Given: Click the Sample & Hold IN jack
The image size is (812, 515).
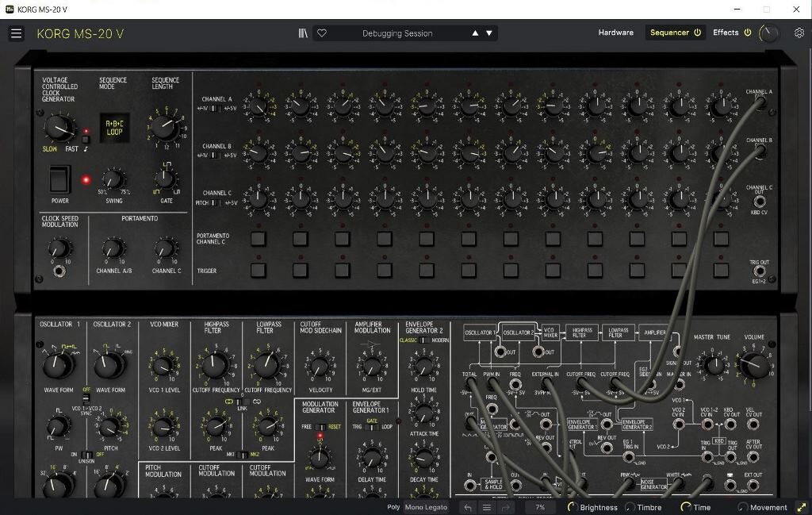Looking at the screenshot, I should [469, 486].
